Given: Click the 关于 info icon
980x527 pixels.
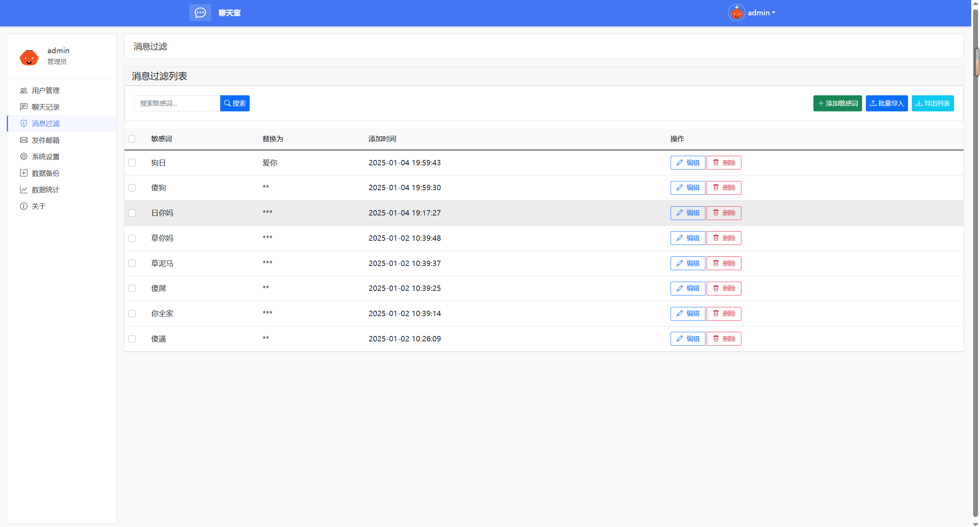Looking at the screenshot, I should [x=24, y=206].
